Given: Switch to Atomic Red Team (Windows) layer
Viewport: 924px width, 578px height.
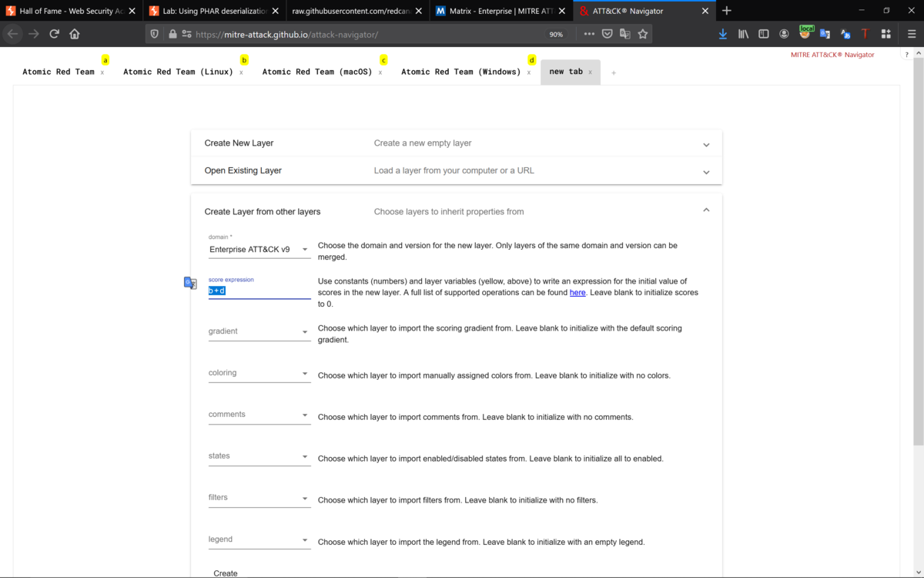Looking at the screenshot, I should pos(460,72).
